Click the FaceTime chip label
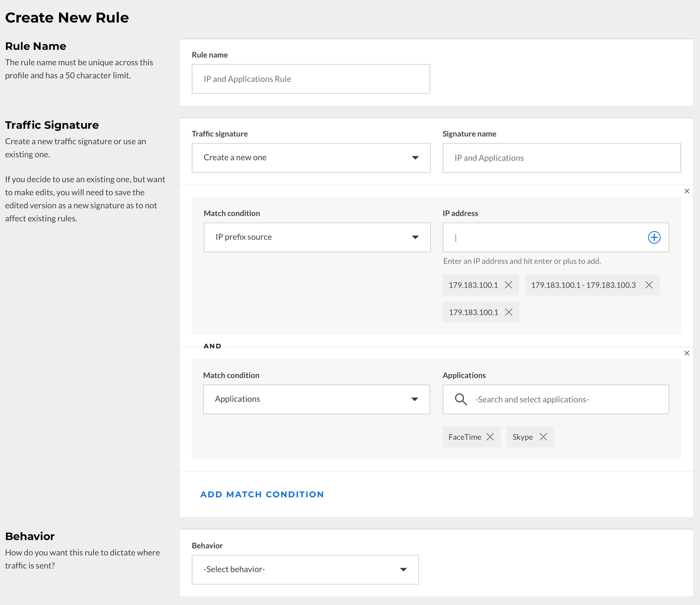Screen dimensions: 700x605 point(464,437)
